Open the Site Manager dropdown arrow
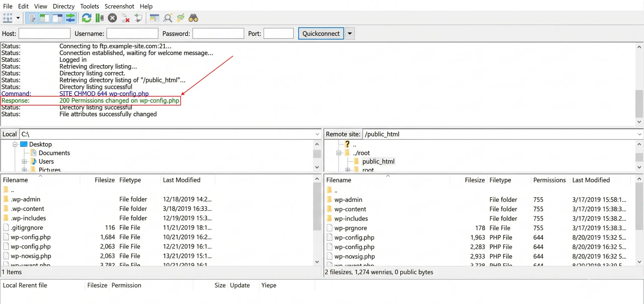Image resolution: width=644 pixels, height=304 pixels. [18, 18]
